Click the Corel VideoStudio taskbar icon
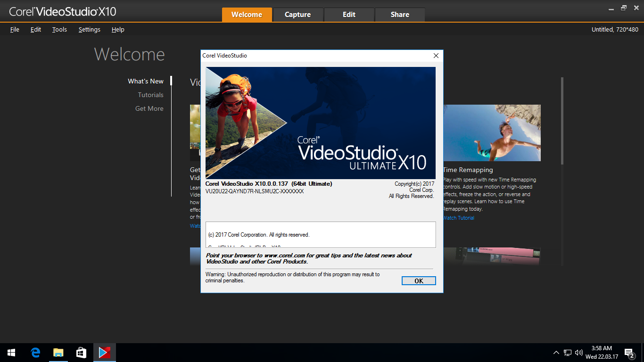The width and height of the screenshot is (644, 362). coord(104,353)
